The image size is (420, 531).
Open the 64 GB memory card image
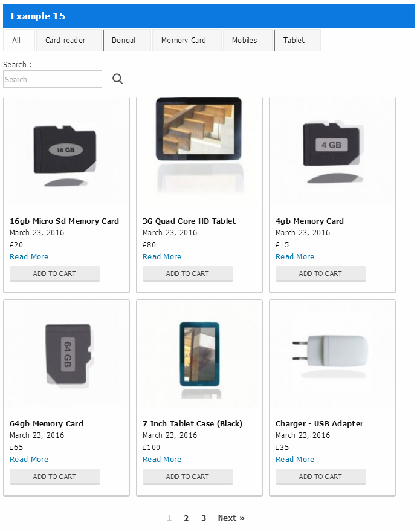pos(66,354)
